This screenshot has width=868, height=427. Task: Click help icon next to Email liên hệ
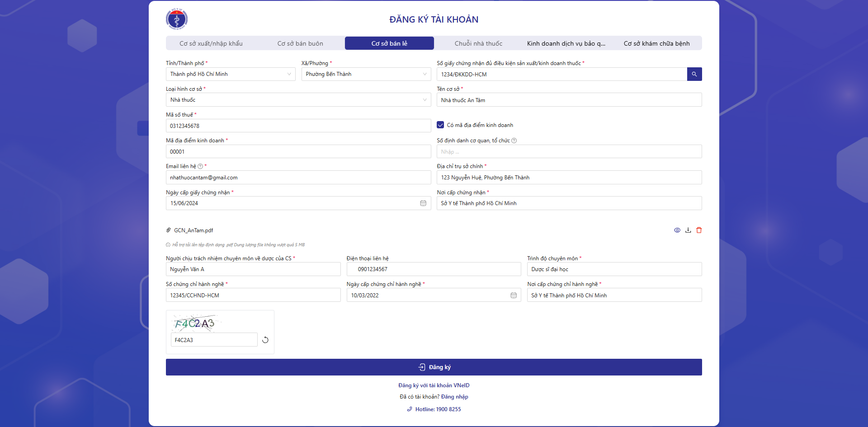click(x=200, y=166)
